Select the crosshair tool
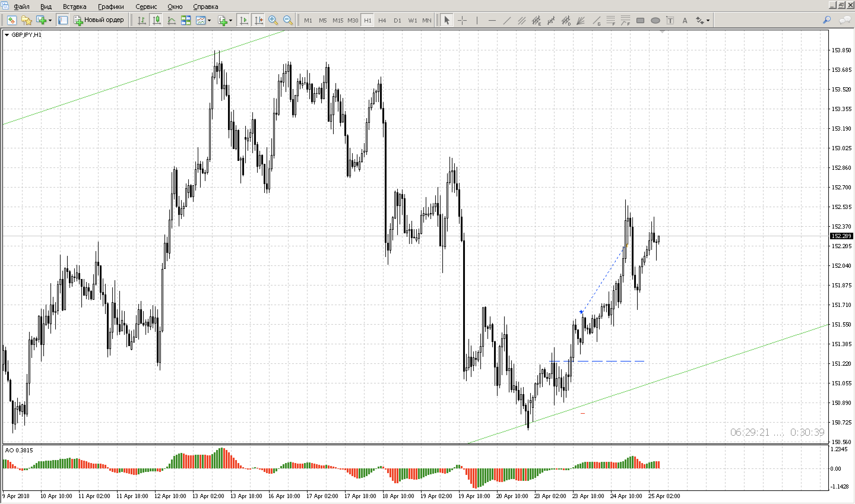The width and height of the screenshot is (855, 504). click(462, 20)
